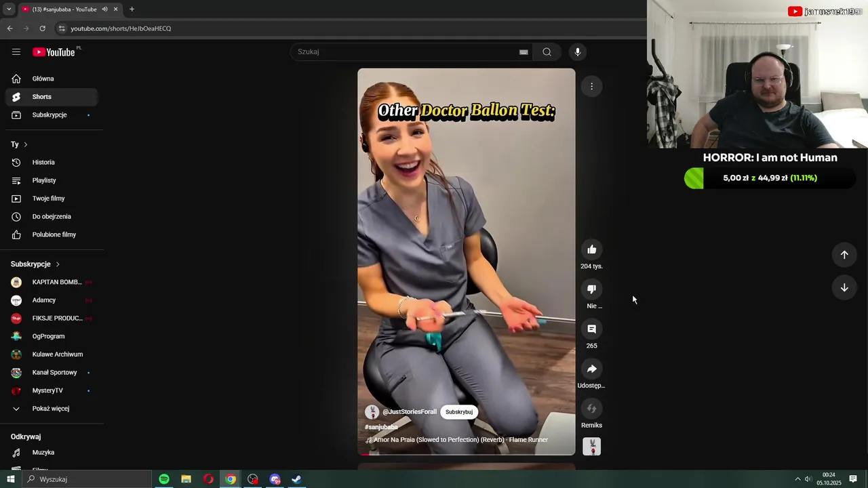Screen dimensions: 868x488
Task: Open the taskbar clock and date
Action: pyautogui.click(x=829, y=479)
